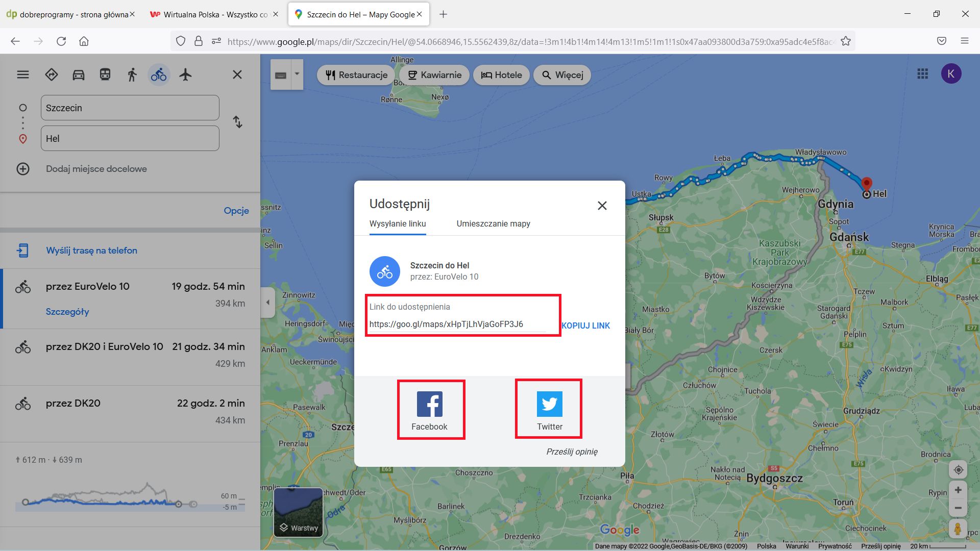Collapse the directions side panel

pyautogui.click(x=267, y=302)
